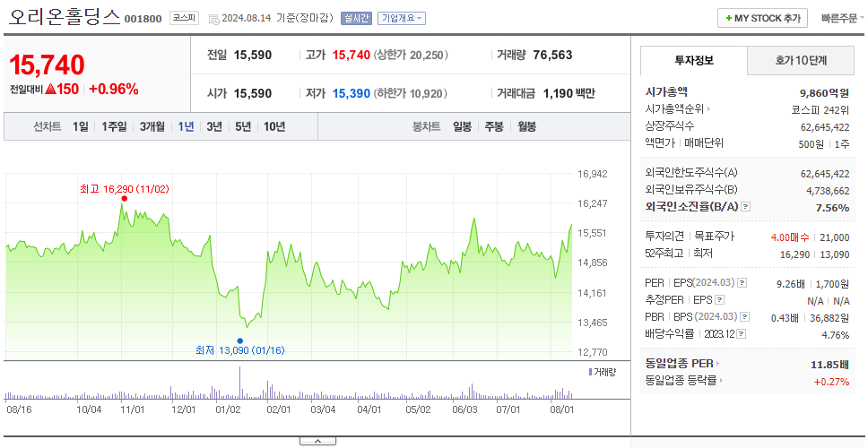Click the 11.85배 sector PER value

(x=829, y=365)
